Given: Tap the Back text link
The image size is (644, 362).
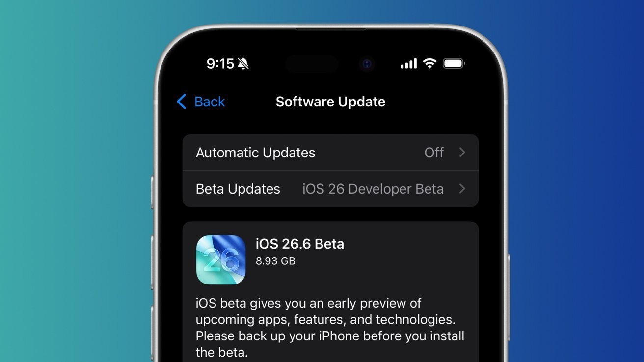Looking at the screenshot, I should (210, 102).
